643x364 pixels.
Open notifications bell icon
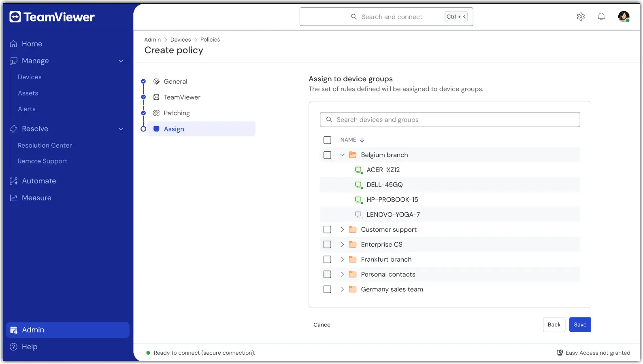(601, 17)
